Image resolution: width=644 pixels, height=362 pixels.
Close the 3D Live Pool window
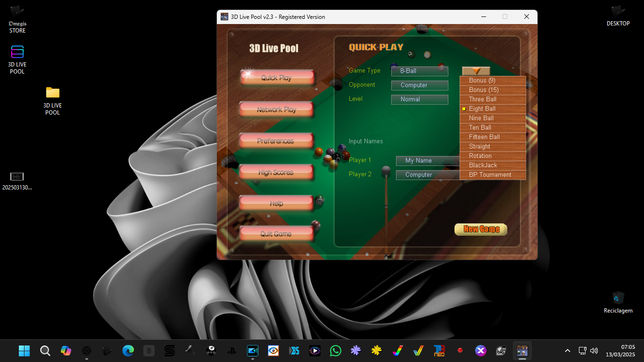[527, 16]
